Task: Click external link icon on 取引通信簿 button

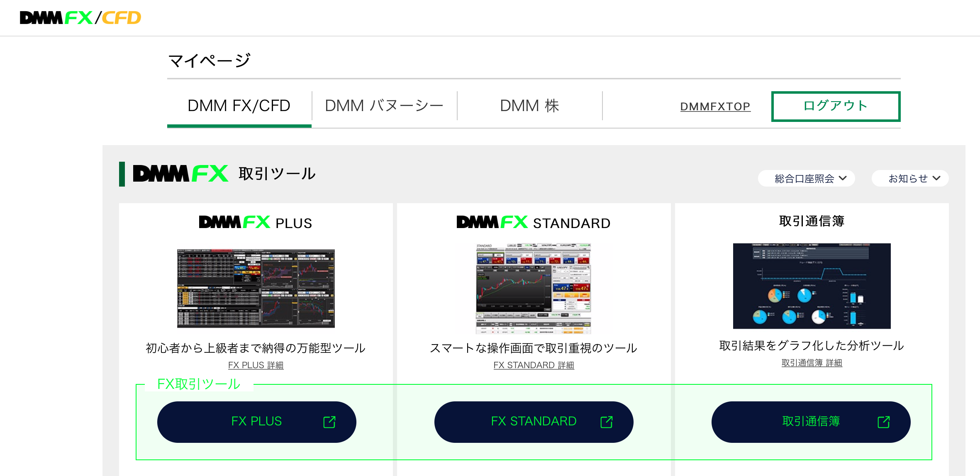Action: click(883, 422)
